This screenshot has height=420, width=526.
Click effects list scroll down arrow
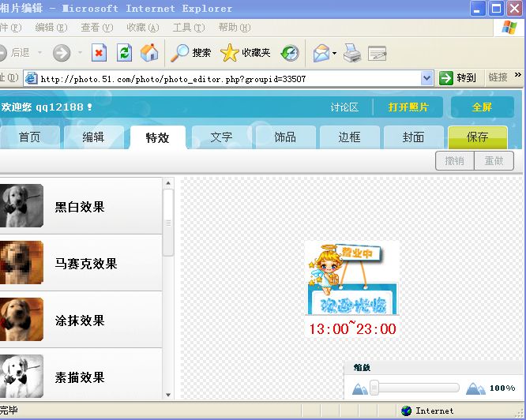pos(168,395)
